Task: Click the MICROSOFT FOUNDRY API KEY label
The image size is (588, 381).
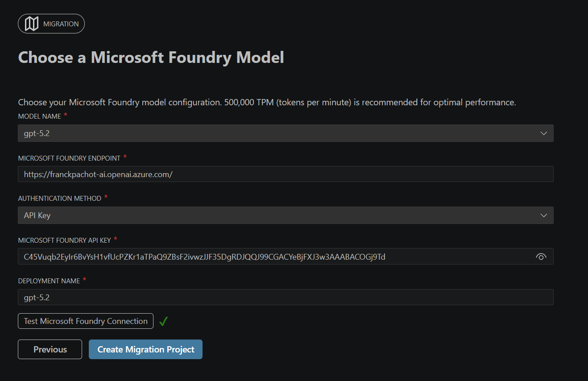Action: (x=64, y=240)
